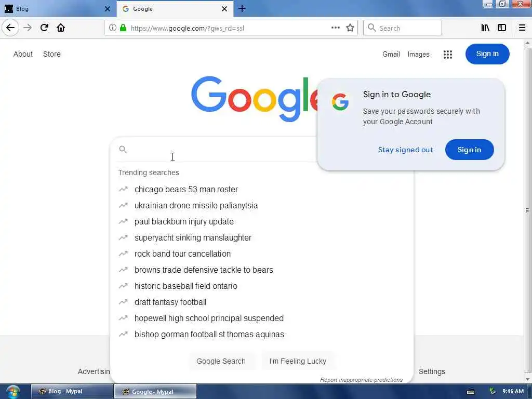Bookmark this page with the star icon
The width and height of the screenshot is (532, 399).
click(x=350, y=28)
